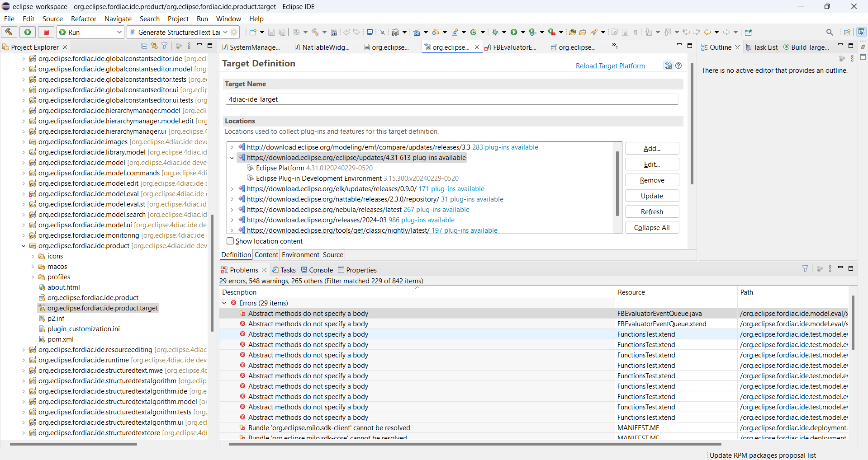Click the Problems view vertical scrollbar

tap(853, 323)
